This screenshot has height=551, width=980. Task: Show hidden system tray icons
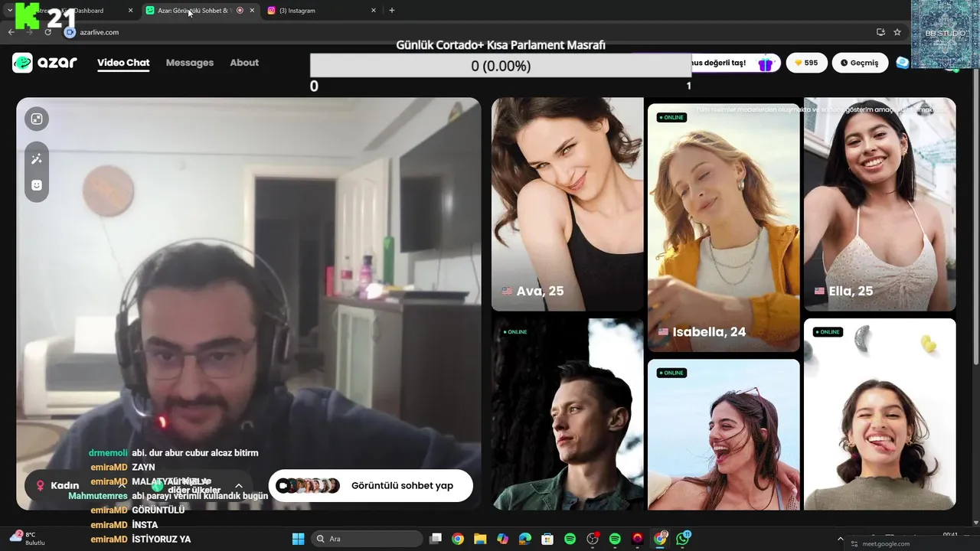click(841, 539)
